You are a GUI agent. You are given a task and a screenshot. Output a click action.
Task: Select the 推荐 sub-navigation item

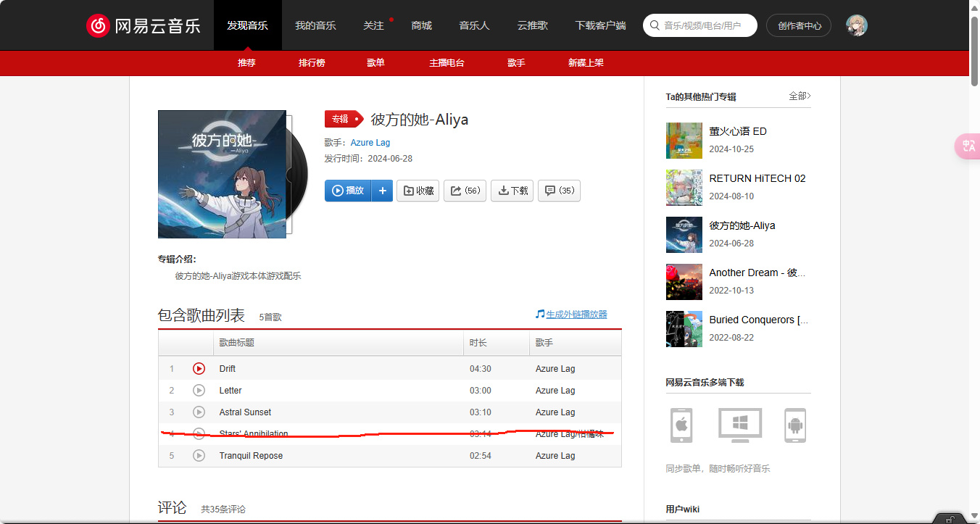[x=246, y=63]
